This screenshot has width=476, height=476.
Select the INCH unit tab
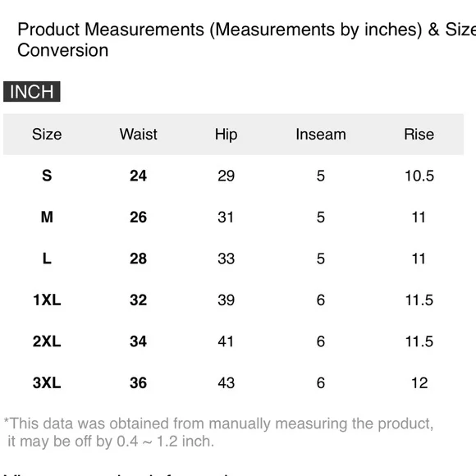point(31,91)
